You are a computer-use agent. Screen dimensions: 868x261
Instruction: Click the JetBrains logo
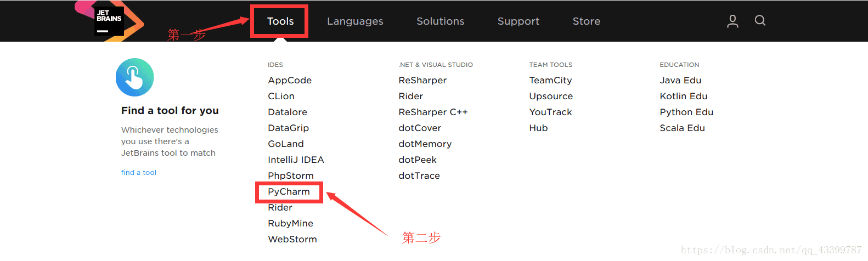coord(109,21)
